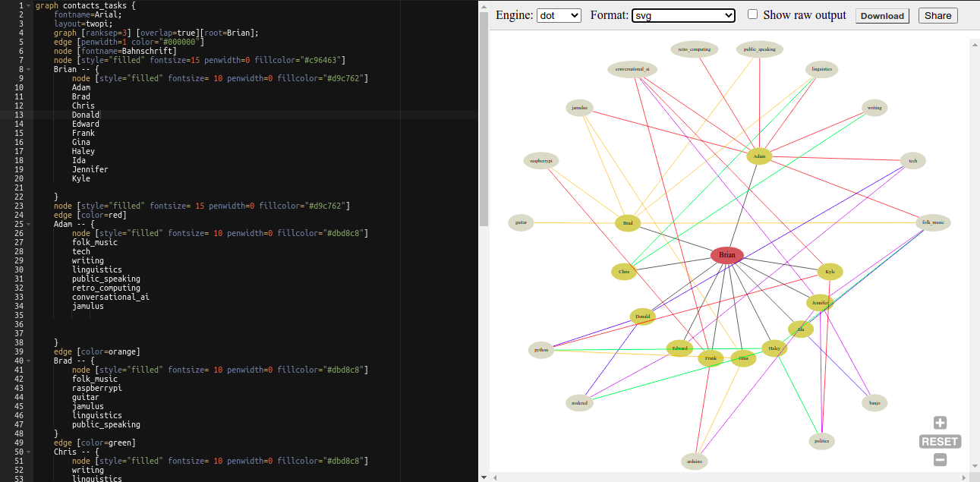Click the Download button
The image size is (980, 482).
point(881,15)
